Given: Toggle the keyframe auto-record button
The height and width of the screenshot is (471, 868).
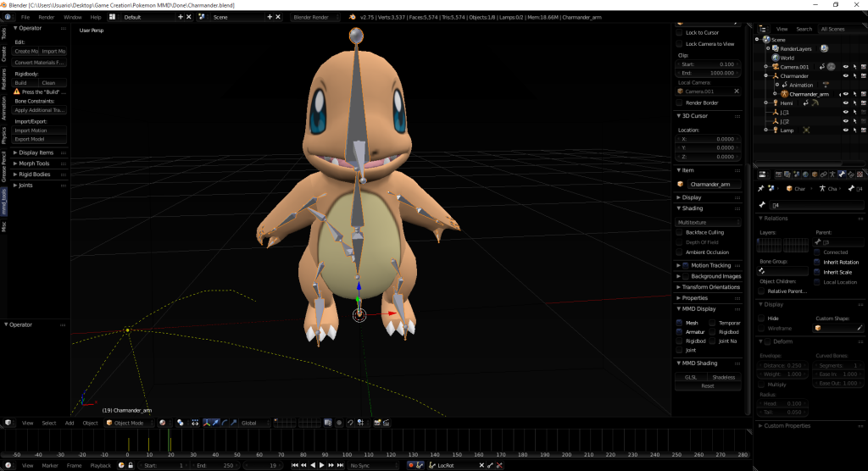Looking at the screenshot, I should 411,465.
